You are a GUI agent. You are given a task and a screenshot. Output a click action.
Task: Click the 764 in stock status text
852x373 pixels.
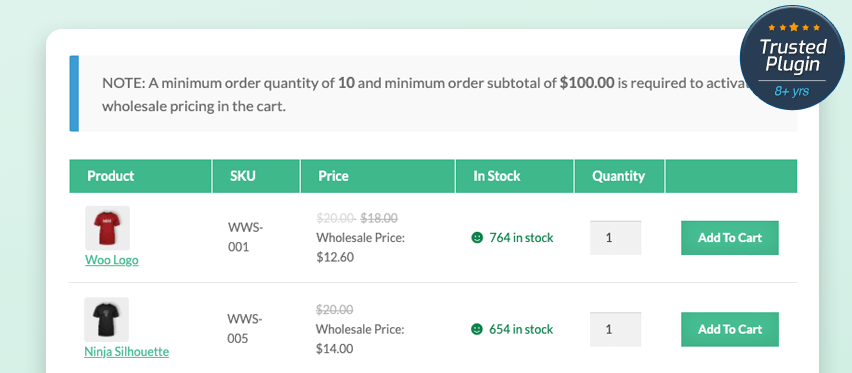[521, 238]
